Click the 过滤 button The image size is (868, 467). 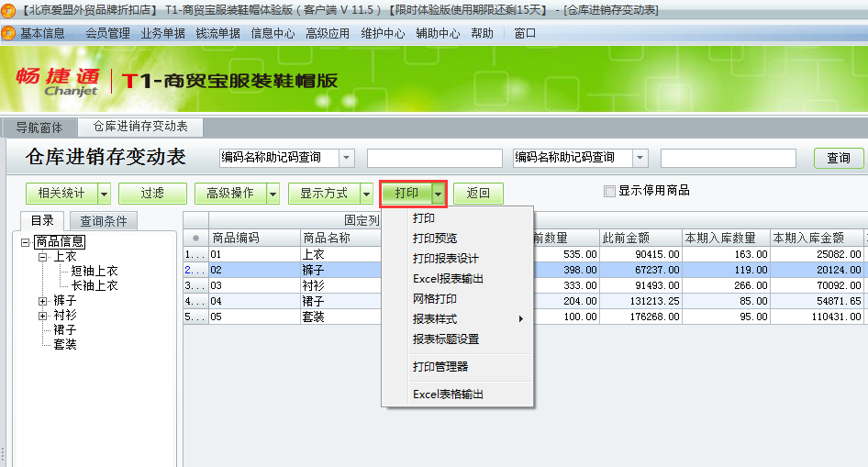pos(152,193)
